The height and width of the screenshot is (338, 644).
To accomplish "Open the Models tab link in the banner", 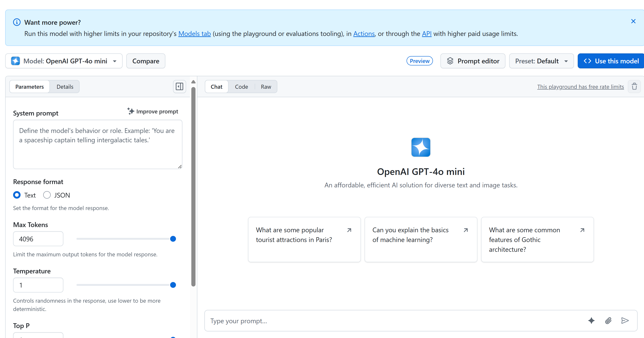I will tap(194, 33).
